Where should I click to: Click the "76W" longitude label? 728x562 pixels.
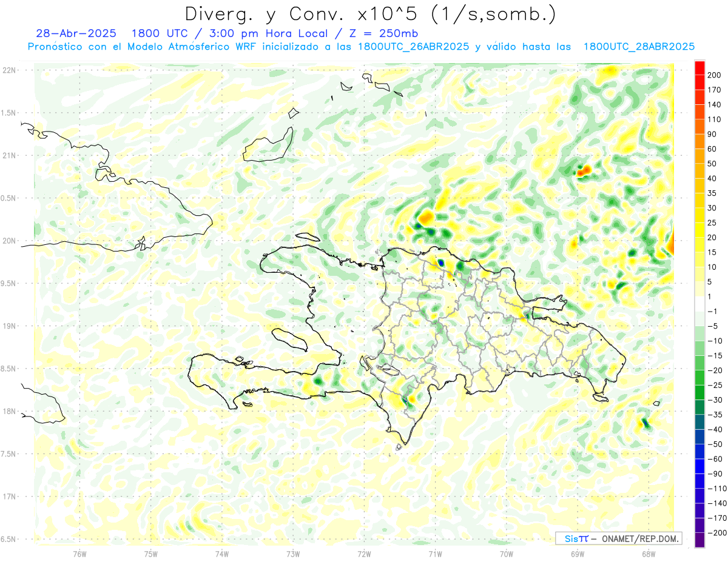point(79,553)
